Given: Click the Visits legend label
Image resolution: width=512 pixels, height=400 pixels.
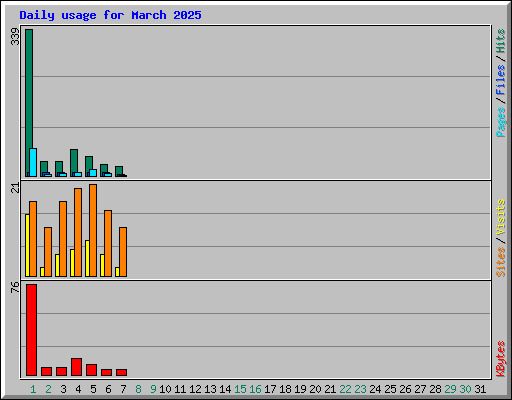Looking at the screenshot, I should [501, 217].
